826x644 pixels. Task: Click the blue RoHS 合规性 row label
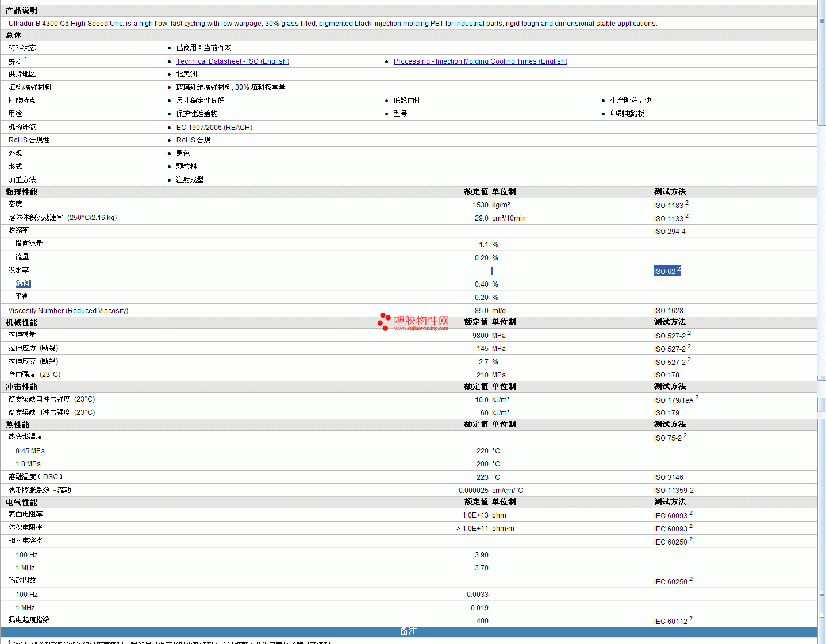(29, 140)
